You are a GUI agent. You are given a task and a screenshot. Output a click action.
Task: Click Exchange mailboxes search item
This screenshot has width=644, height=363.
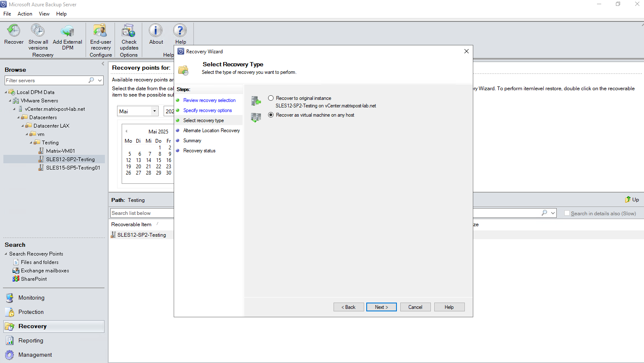pos(45,271)
